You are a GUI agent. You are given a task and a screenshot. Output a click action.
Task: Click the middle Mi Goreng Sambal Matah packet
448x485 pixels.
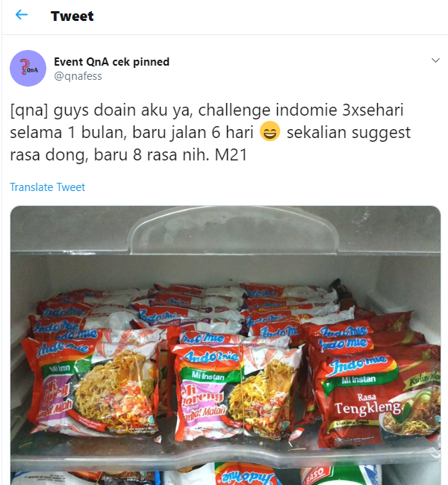[x=235, y=392]
